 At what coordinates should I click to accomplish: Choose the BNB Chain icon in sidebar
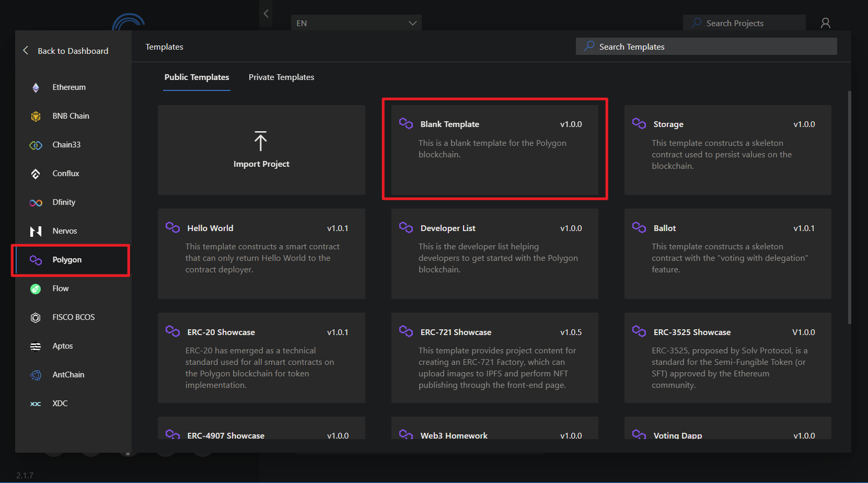pos(36,116)
